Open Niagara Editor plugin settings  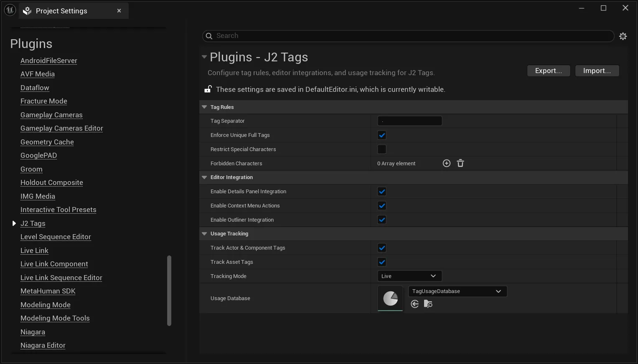pos(43,345)
